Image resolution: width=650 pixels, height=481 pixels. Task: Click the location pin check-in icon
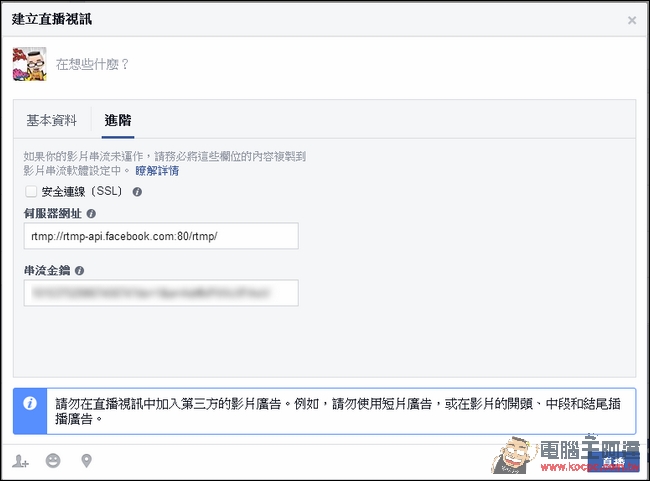coord(86,461)
